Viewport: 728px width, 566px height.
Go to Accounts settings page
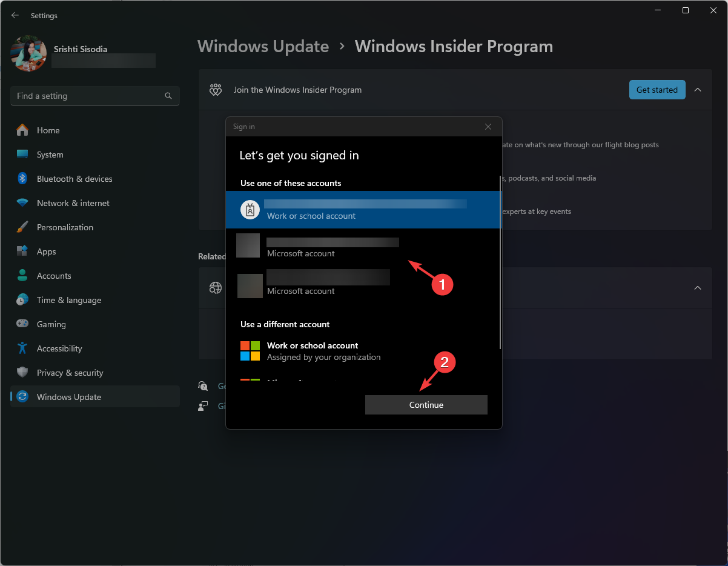[x=21, y=276]
